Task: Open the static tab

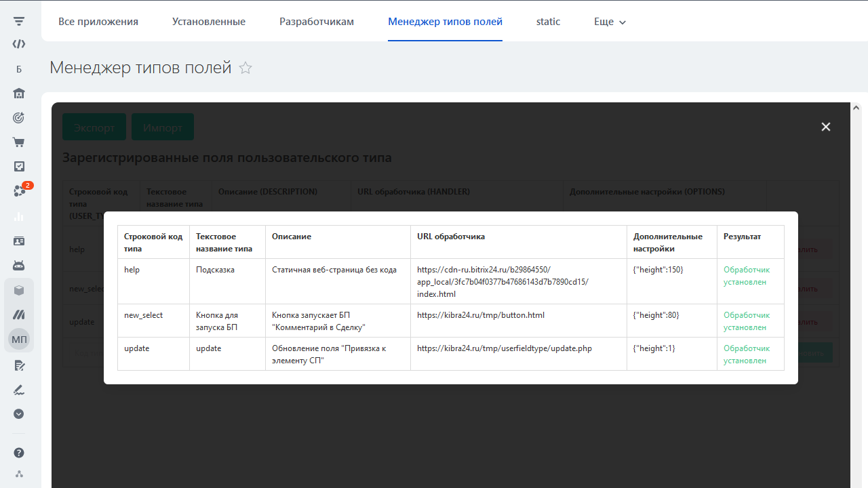Action: [548, 22]
